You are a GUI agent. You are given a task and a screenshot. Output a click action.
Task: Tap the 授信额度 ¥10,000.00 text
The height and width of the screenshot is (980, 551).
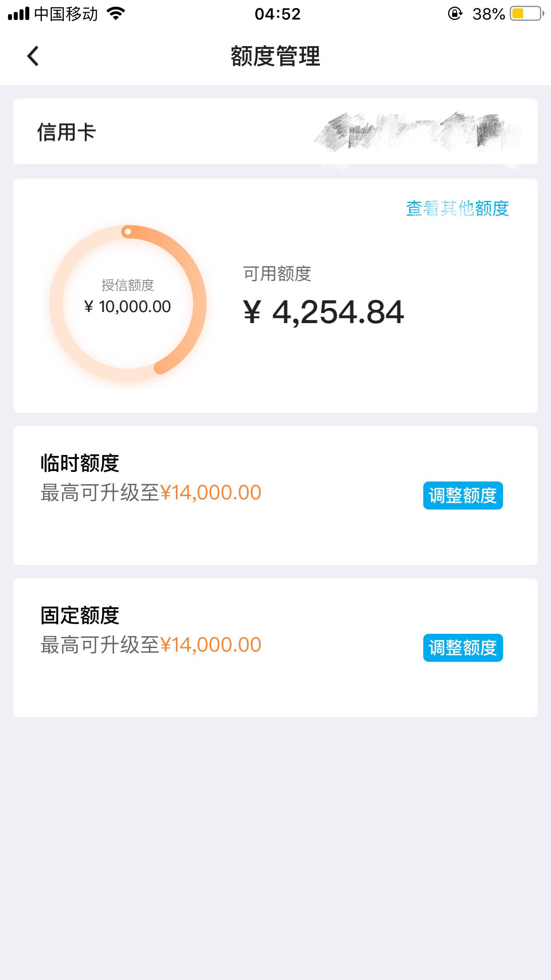pyautogui.click(x=128, y=296)
